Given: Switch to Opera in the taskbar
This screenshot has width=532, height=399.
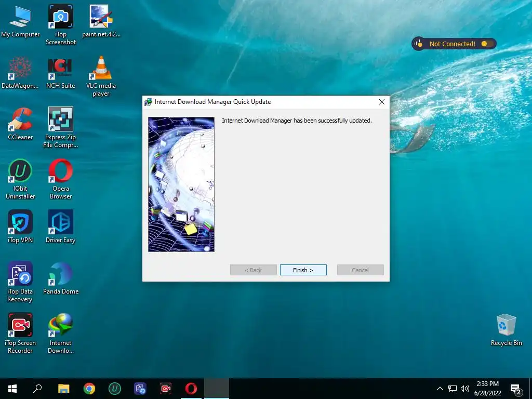Looking at the screenshot, I should tap(191, 389).
